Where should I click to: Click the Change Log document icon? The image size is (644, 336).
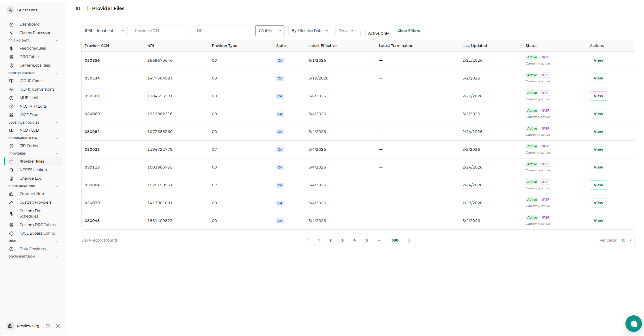coord(11,179)
